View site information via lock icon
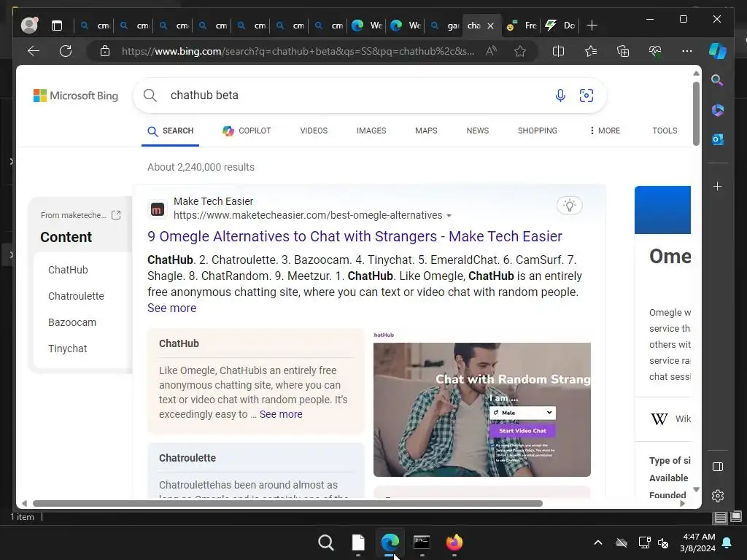747x560 pixels. [105, 51]
